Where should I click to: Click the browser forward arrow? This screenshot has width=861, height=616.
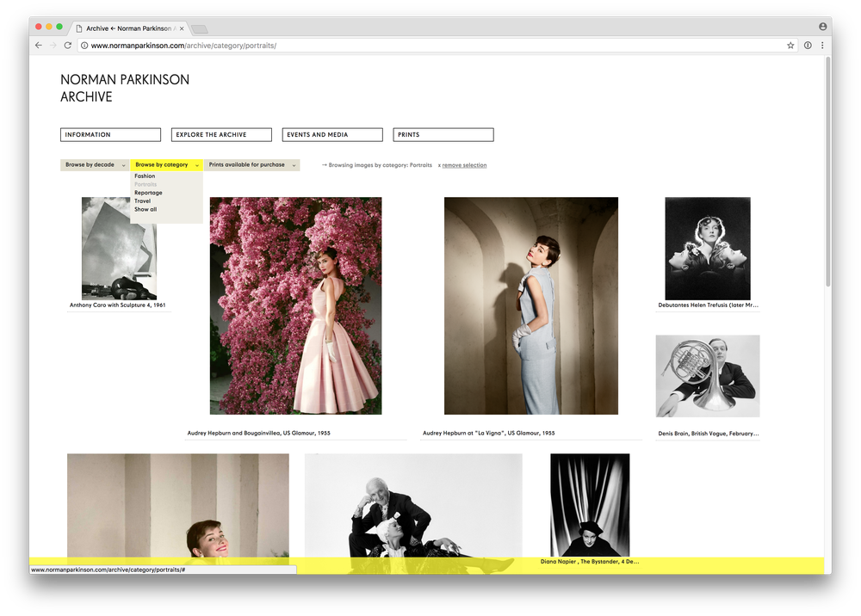(53, 46)
